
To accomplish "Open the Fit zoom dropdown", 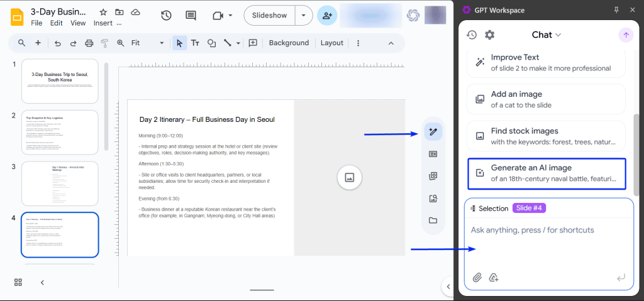I will pos(147,43).
